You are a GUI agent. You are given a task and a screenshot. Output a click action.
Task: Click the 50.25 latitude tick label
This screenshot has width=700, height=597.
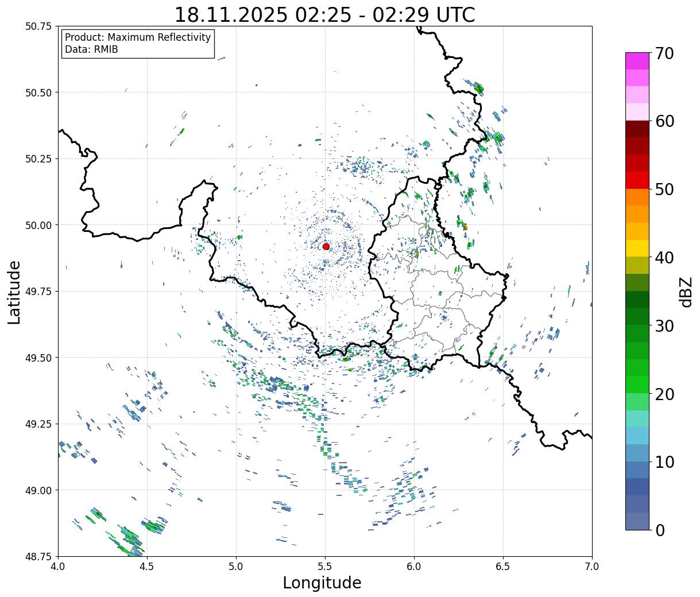pyautogui.click(x=38, y=159)
